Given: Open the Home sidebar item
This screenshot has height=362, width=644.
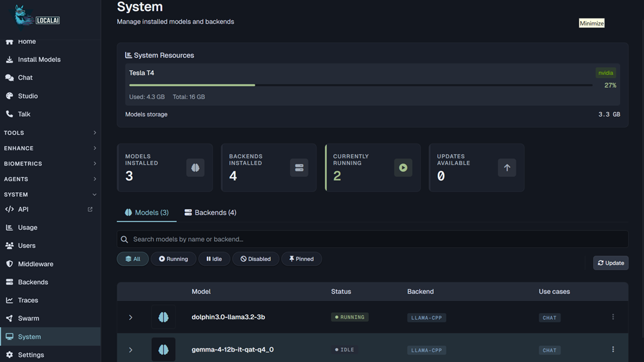Looking at the screenshot, I should point(50,41).
